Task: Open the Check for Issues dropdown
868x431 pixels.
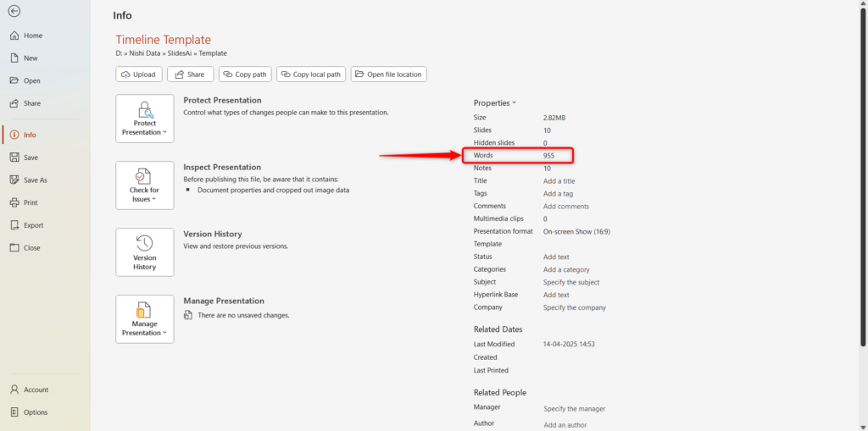Action: (x=145, y=185)
